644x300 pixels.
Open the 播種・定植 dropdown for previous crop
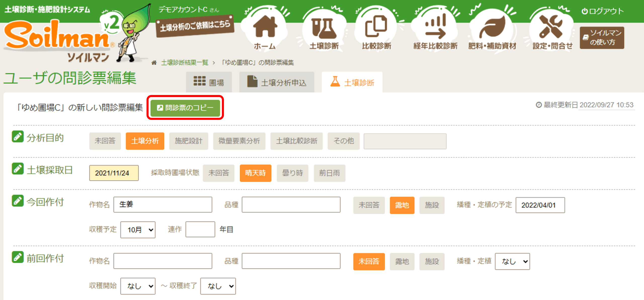(512, 261)
